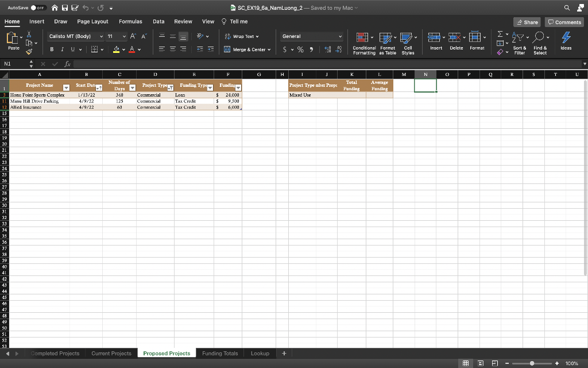This screenshot has height=368, width=588.
Task: Expand the Calisto MT font name dropdown
Action: point(102,36)
